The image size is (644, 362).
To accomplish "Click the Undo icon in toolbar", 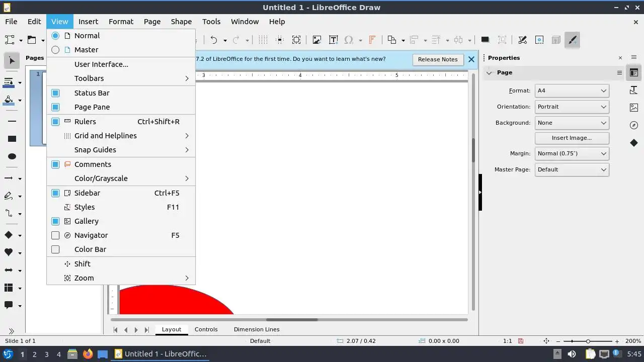I will tap(214, 40).
